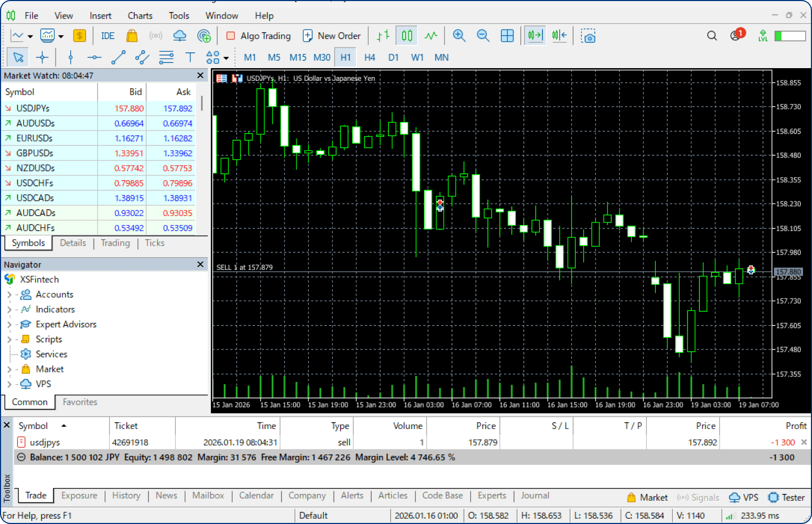This screenshot has height=524, width=812.
Task: Click the Zoom Out magnifier icon
Action: (x=483, y=36)
